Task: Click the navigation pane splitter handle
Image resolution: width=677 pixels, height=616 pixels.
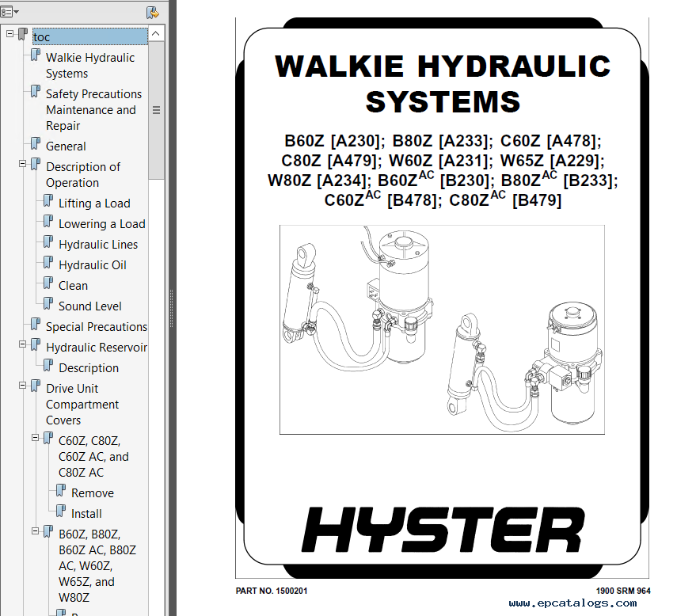Action: (x=171, y=308)
